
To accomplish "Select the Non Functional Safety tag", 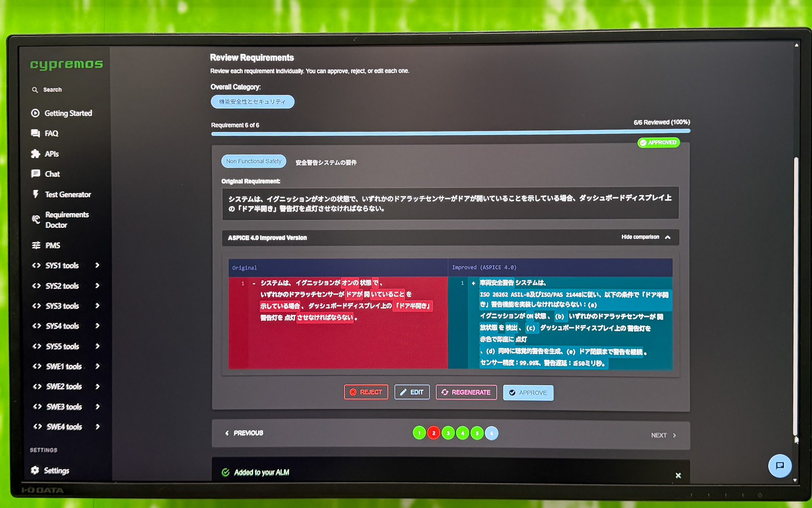I will 253,161.
